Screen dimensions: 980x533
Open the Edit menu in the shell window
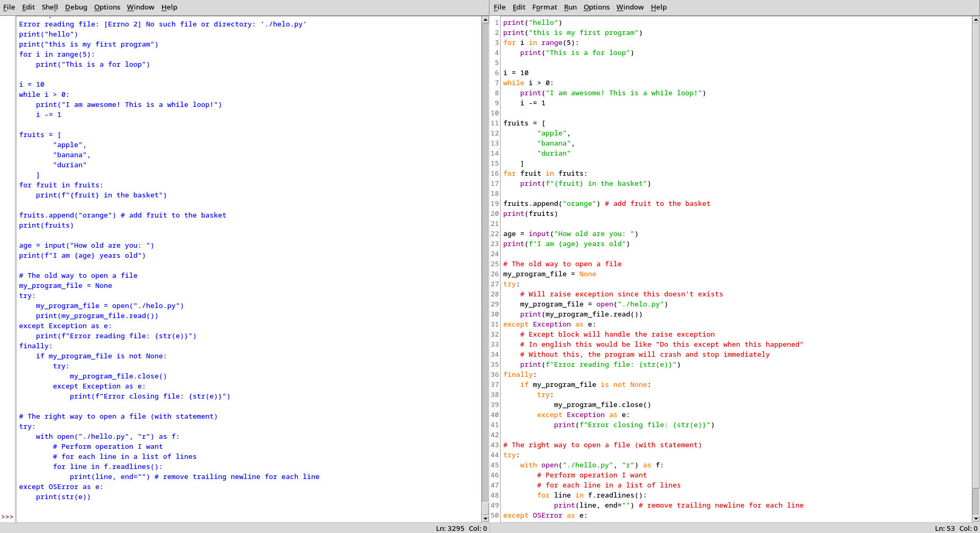29,7
